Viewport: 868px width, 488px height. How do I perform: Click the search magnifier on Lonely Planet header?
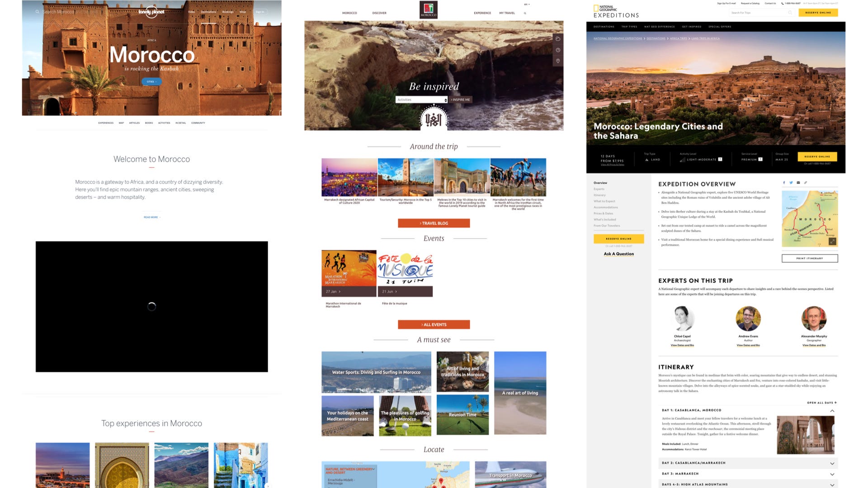37,12
